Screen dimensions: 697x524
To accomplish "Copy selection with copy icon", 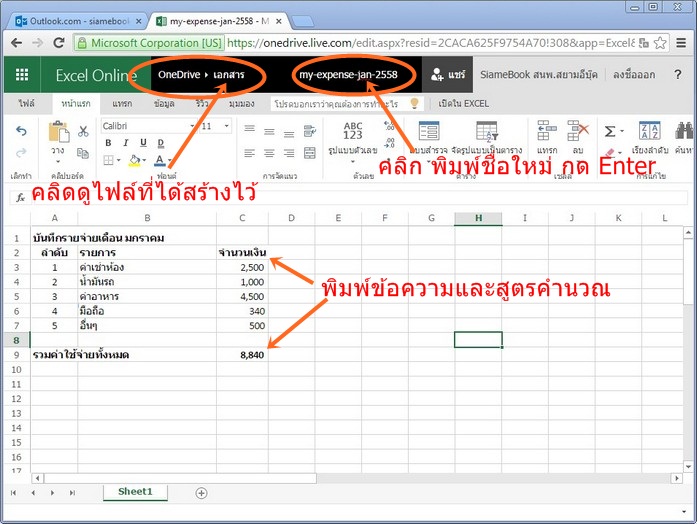I will coord(83,153).
